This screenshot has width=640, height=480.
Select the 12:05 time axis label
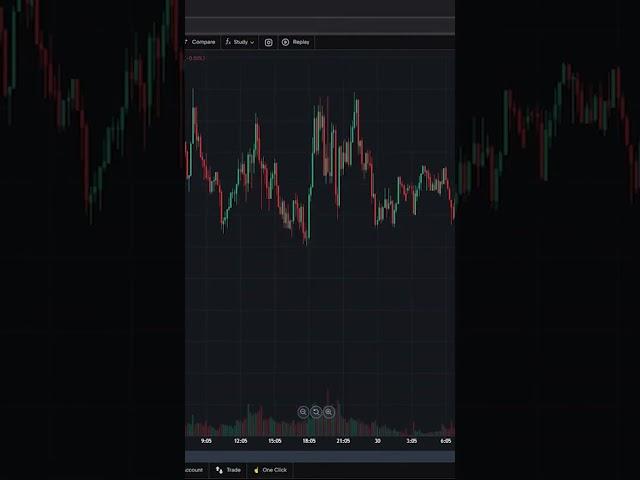pos(240,441)
